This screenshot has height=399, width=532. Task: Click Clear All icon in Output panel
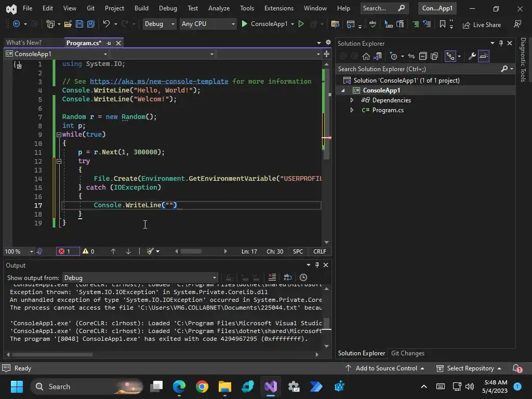[x=272, y=277]
